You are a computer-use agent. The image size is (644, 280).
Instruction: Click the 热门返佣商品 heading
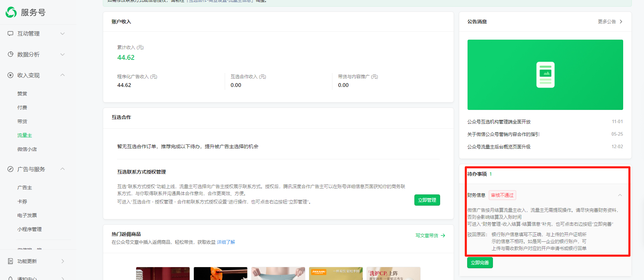click(x=126, y=234)
